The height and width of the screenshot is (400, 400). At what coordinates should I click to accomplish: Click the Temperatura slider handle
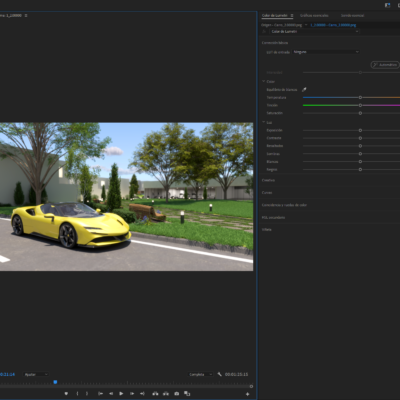pos(360,97)
